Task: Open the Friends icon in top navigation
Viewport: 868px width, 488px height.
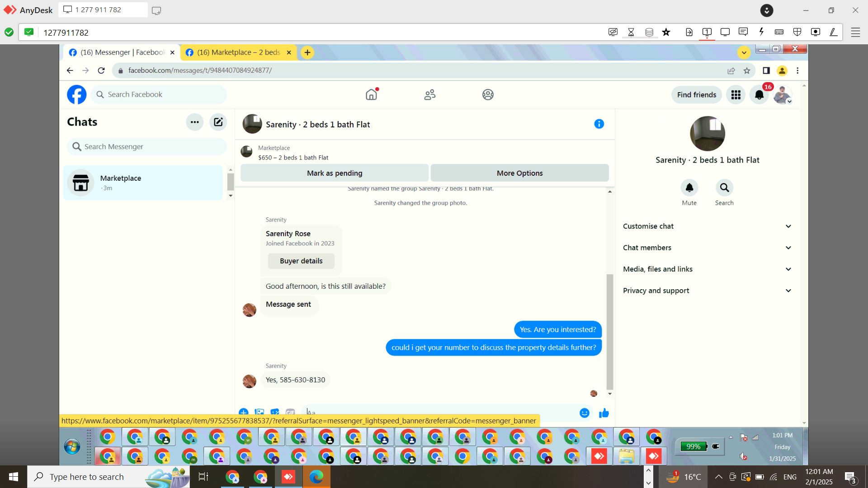Action: tap(429, 94)
